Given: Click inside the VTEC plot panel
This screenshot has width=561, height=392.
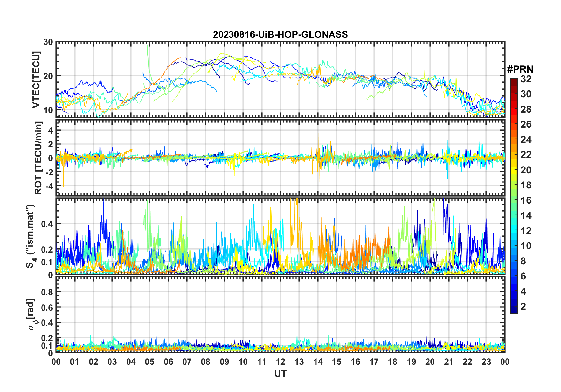Looking at the screenshot, I should point(280,80).
